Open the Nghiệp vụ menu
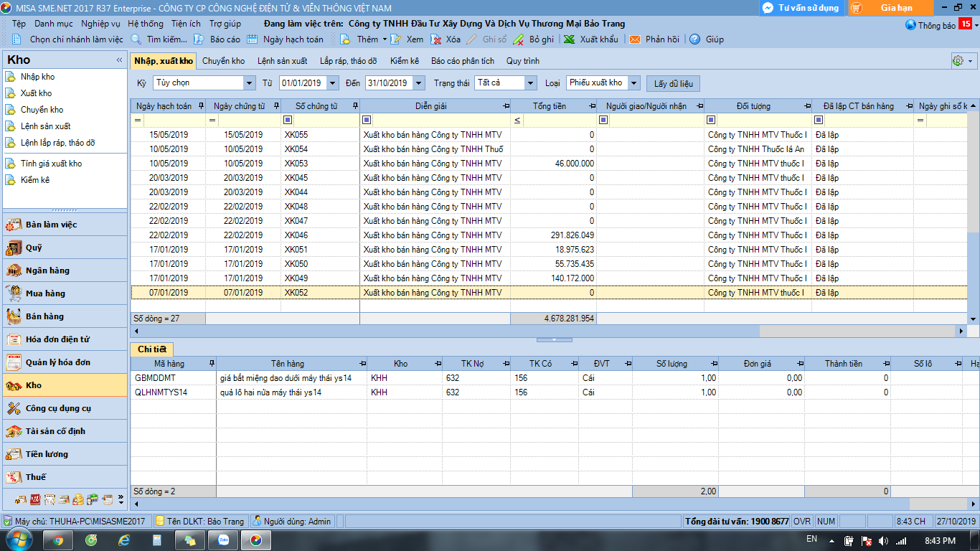 (x=100, y=24)
